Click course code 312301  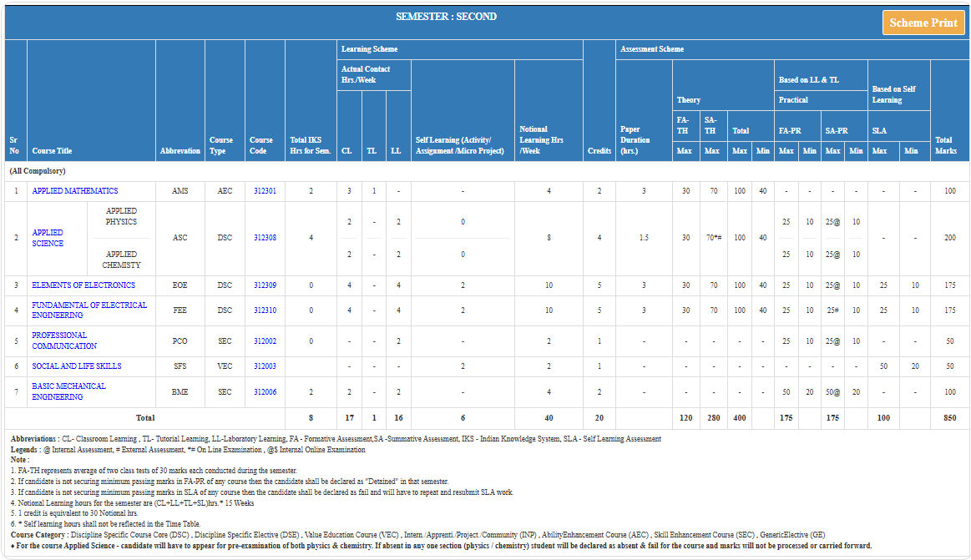265,191
